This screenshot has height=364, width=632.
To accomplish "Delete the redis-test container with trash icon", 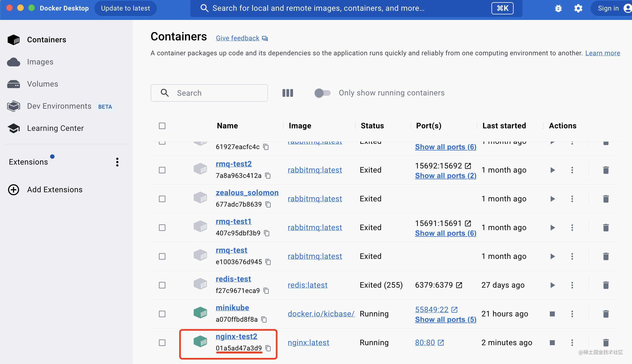I will tap(606, 285).
